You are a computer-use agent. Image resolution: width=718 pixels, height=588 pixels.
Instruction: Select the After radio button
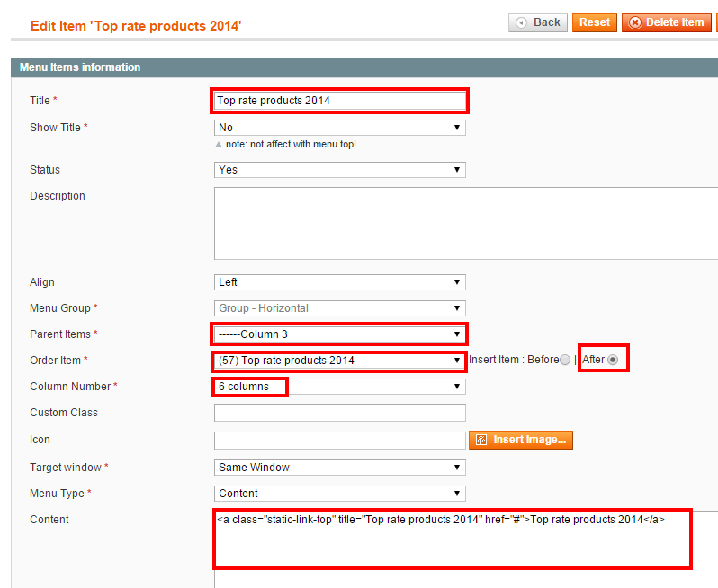(613, 360)
